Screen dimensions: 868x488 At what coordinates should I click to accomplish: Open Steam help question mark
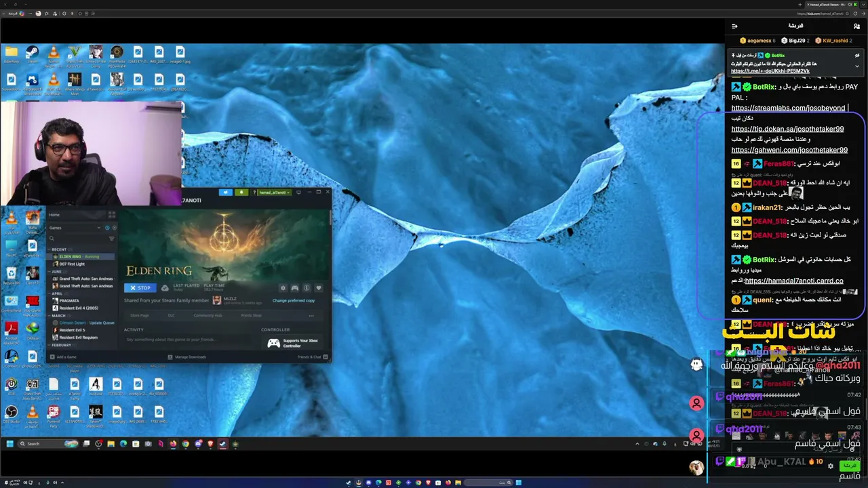point(254,192)
